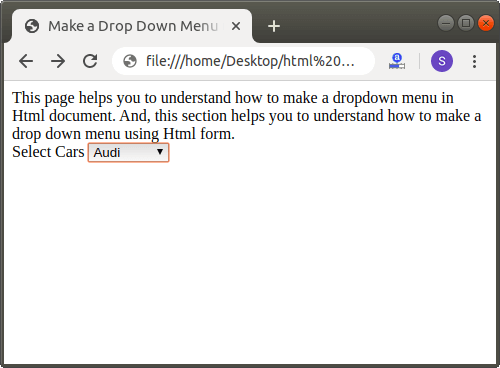View site information globe icon in address bar
The height and width of the screenshot is (368, 500).
tap(130, 61)
